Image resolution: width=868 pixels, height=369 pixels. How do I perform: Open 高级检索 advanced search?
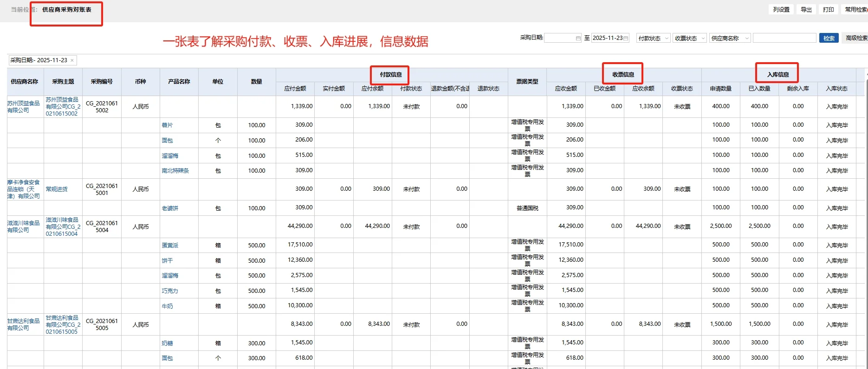(856, 38)
